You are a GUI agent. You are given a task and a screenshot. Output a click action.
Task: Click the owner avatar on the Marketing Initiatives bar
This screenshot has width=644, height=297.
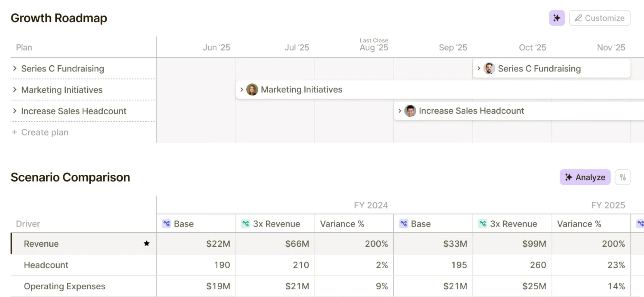(x=252, y=89)
